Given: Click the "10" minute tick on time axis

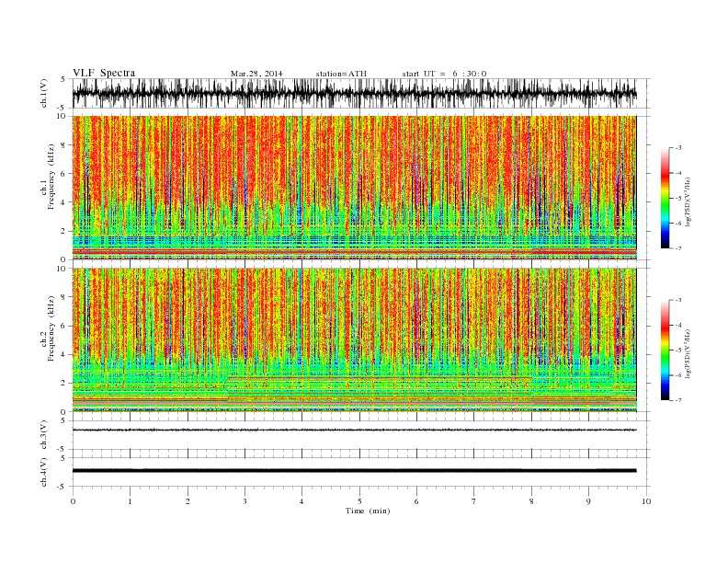Looking at the screenshot, I should click(x=646, y=501).
